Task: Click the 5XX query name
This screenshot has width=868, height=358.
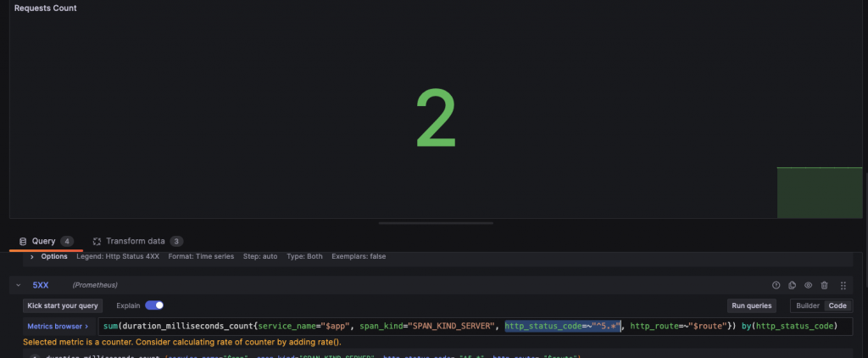Action: click(x=41, y=285)
